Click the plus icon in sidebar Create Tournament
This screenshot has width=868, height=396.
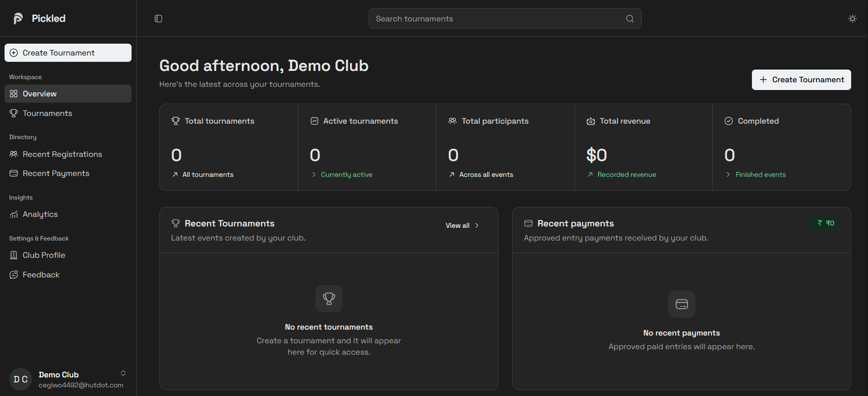coord(14,53)
